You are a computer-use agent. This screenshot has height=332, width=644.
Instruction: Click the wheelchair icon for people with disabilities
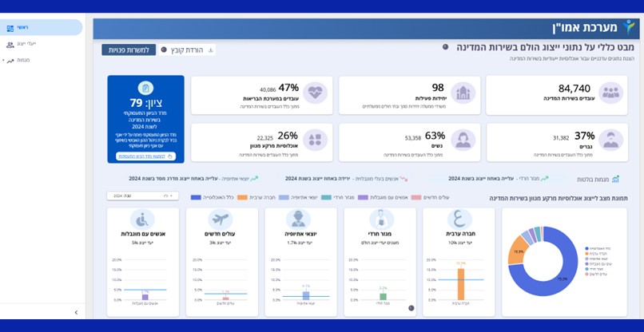[x=142, y=219]
